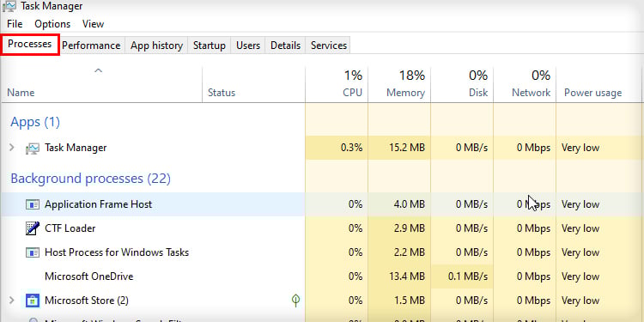Image resolution: width=644 pixels, height=322 pixels.
Task: Select the Task Manager app row icon
Action: click(33, 148)
